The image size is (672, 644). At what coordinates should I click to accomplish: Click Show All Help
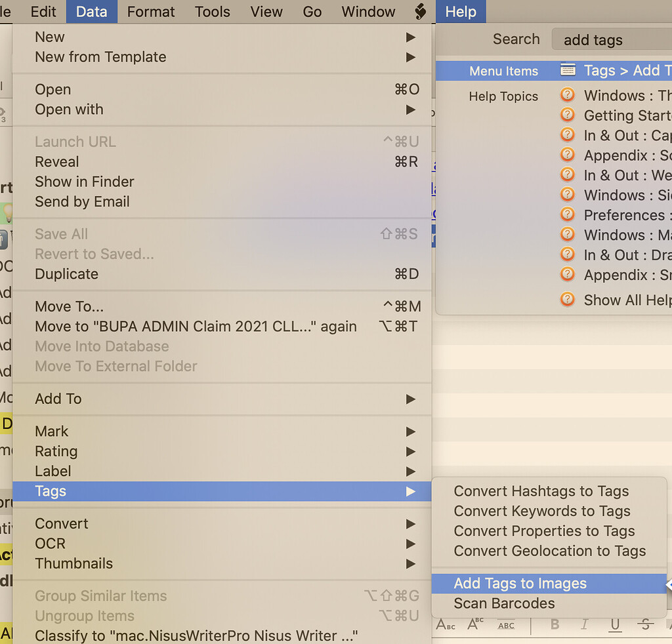pyautogui.click(x=627, y=300)
